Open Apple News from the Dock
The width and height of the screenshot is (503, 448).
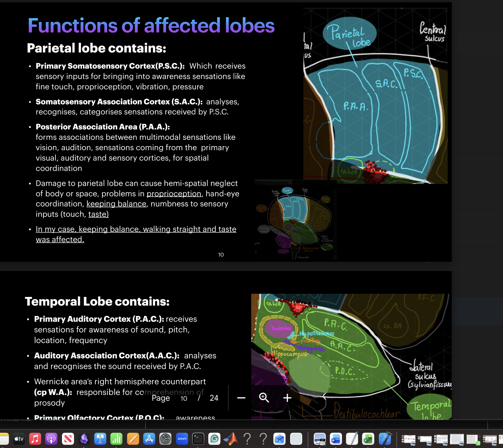tap(68, 439)
